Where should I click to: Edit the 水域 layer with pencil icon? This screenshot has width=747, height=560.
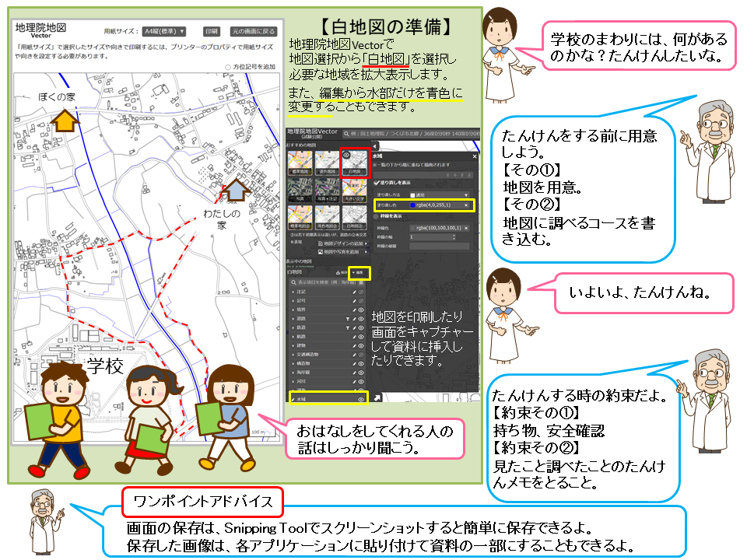coord(293,400)
